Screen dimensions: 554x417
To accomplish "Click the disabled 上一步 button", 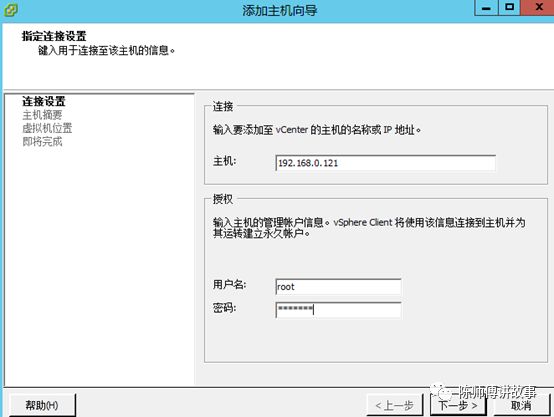I will point(395,405).
